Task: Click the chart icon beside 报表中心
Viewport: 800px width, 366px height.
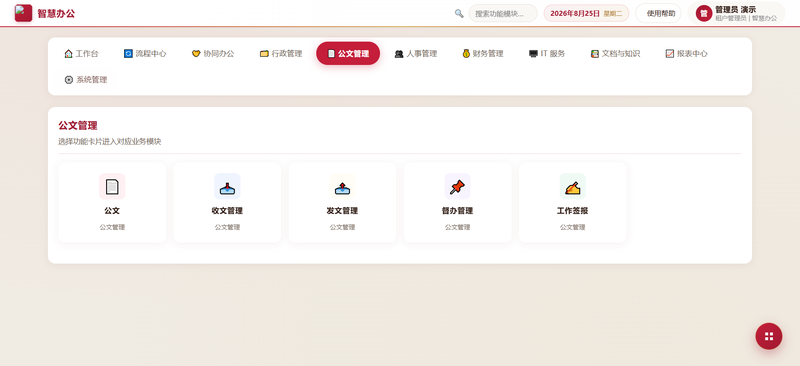Action: point(670,54)
